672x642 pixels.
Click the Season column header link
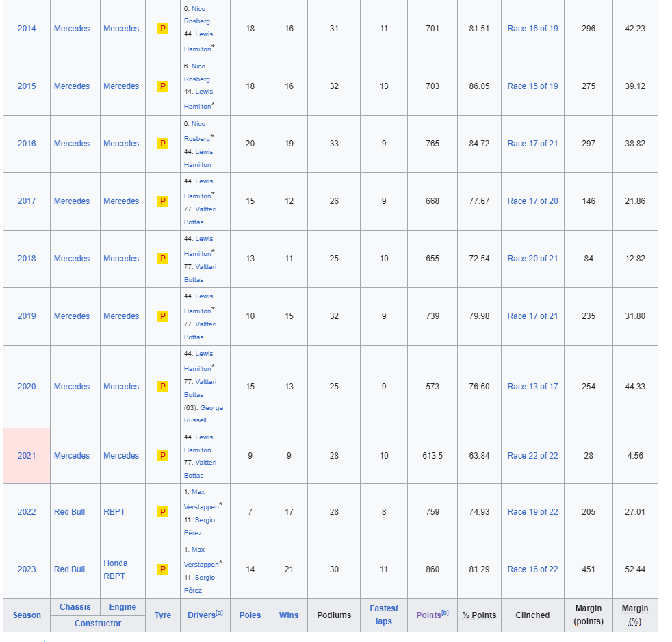click(x=27, y=615)
